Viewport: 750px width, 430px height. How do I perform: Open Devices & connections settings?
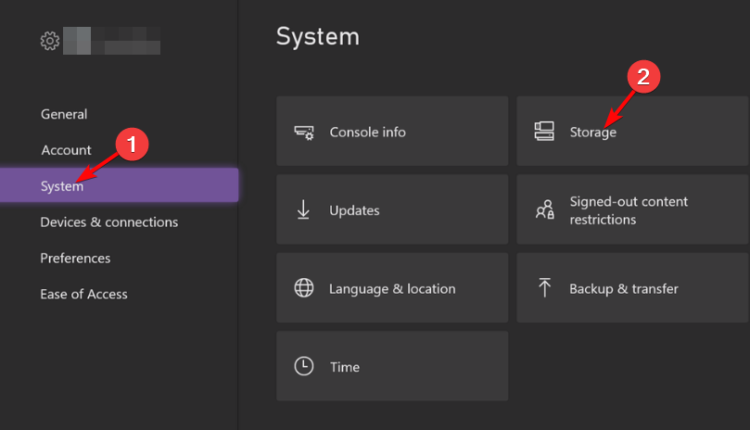point(109,222)
